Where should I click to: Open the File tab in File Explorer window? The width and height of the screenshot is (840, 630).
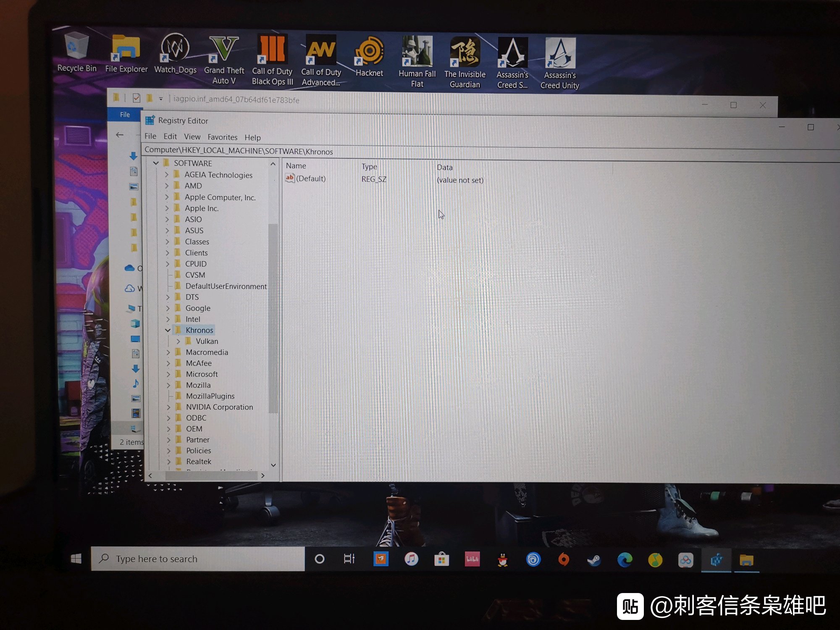point(125,115)
